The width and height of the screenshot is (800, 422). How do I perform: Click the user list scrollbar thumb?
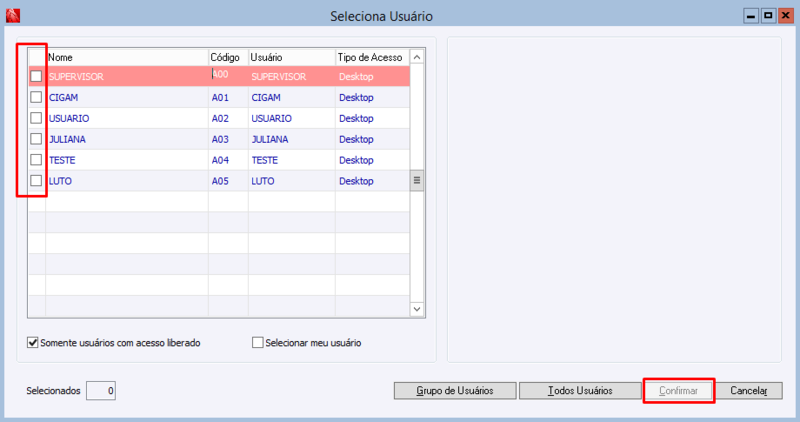[417, 180]
